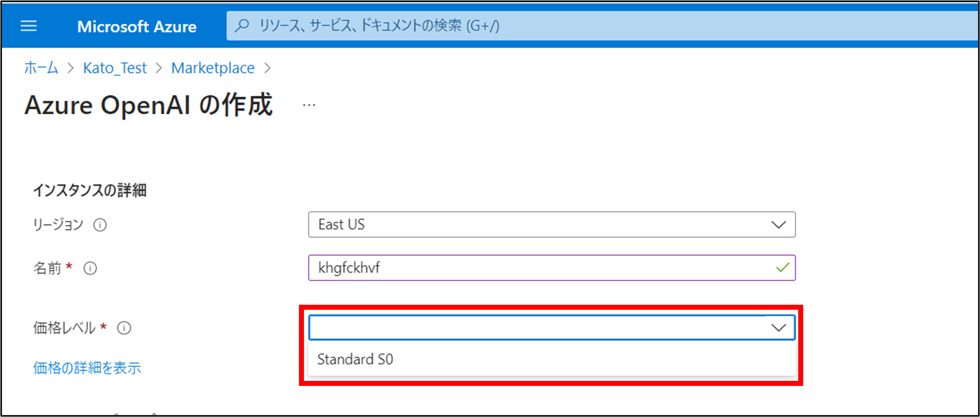
Task: Show info tooltip next to 名前
Action: pos(90,269)
